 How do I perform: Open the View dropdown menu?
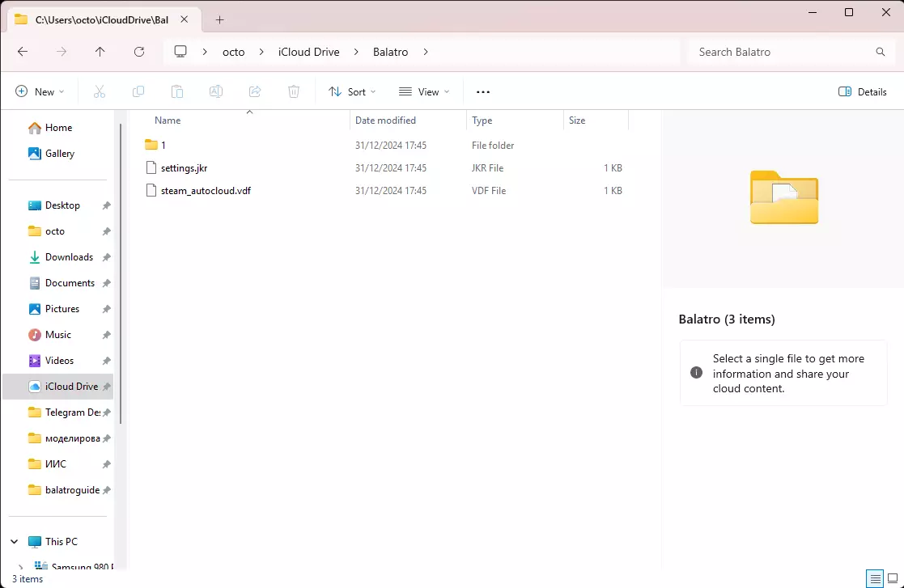424,91
